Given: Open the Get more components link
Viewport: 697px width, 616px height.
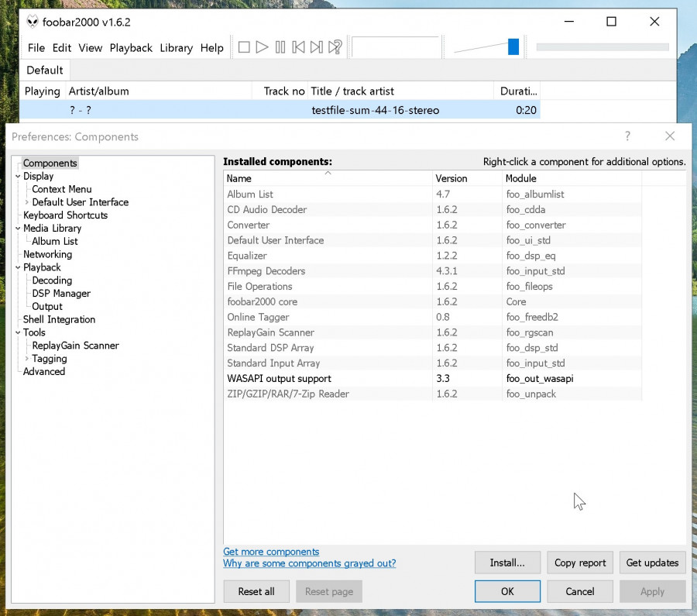Looking at the screenshot, I should tap(271, 552).
